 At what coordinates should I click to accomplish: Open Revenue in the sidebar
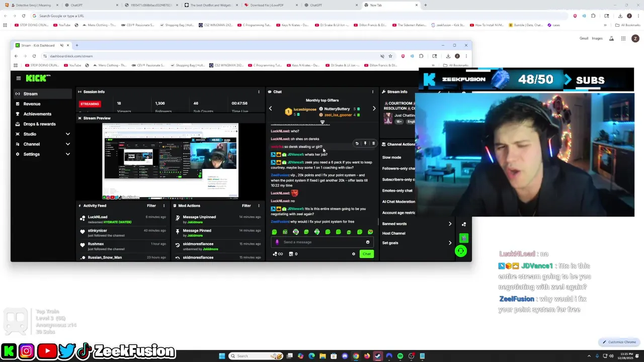(32, 104)
